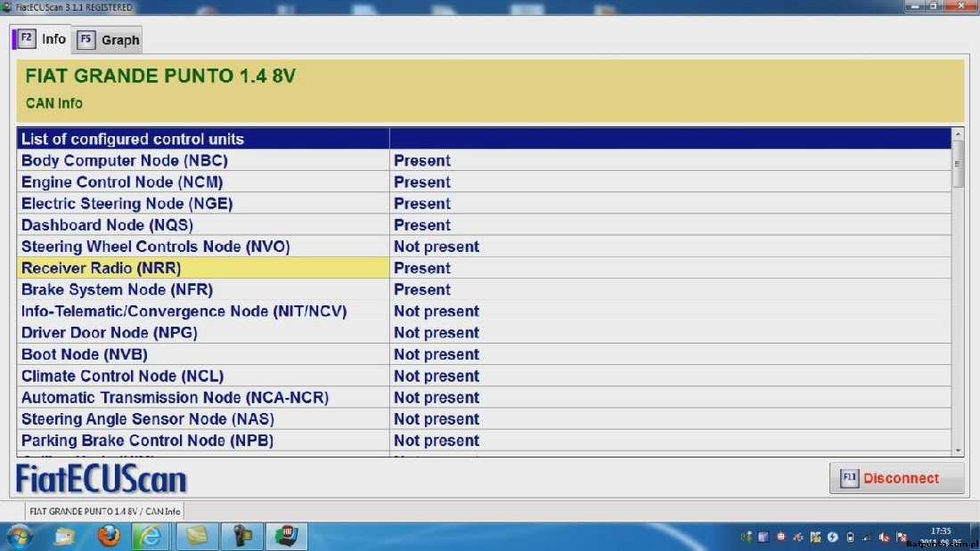Click 'Present' status for Brake System Node
The image size is (980, 551).
click(422, 290)
